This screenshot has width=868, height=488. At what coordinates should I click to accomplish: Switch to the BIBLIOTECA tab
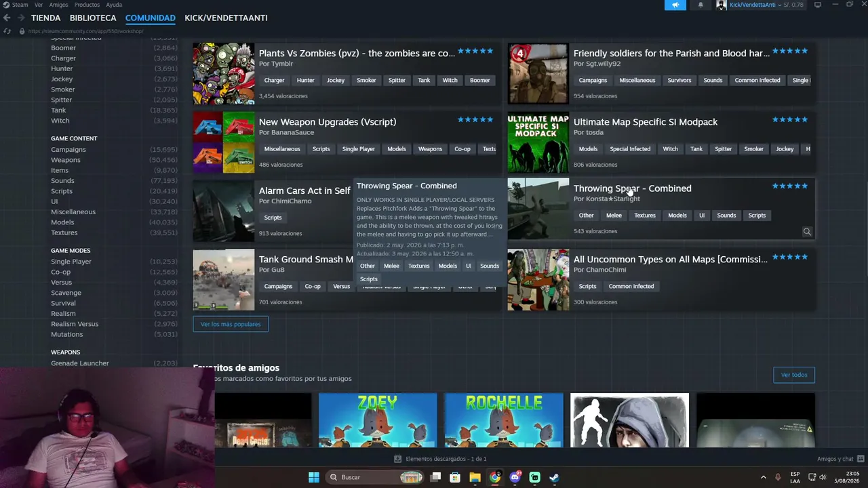pos(93,18)
